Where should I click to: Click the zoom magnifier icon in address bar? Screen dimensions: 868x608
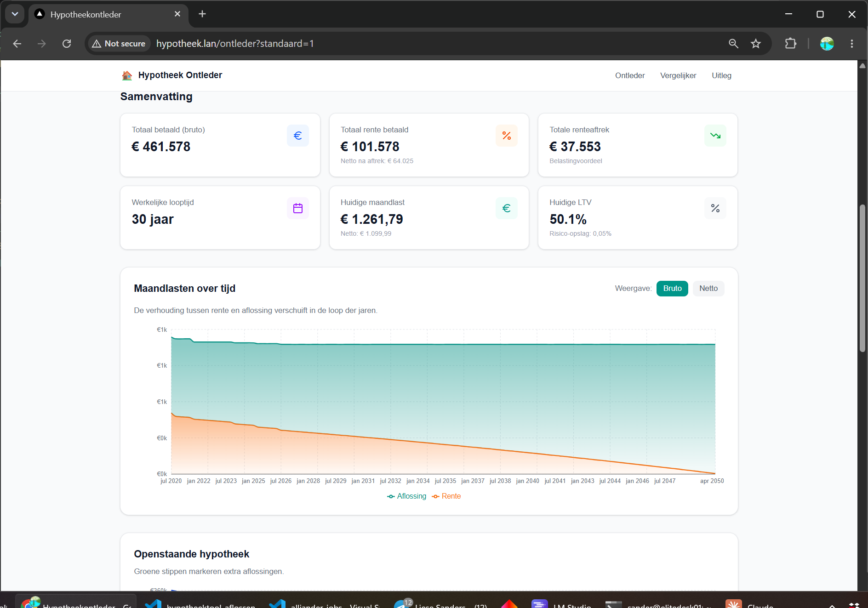(x=733, y=44)
